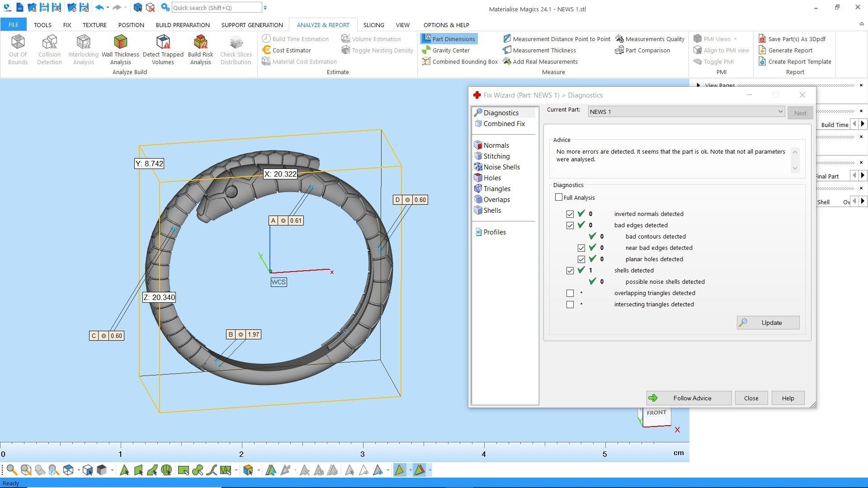Screen dimensions: 868x488
Task: Open the undo history dropdown arrow
Action: pyautogui.click(x=108, y=8)
